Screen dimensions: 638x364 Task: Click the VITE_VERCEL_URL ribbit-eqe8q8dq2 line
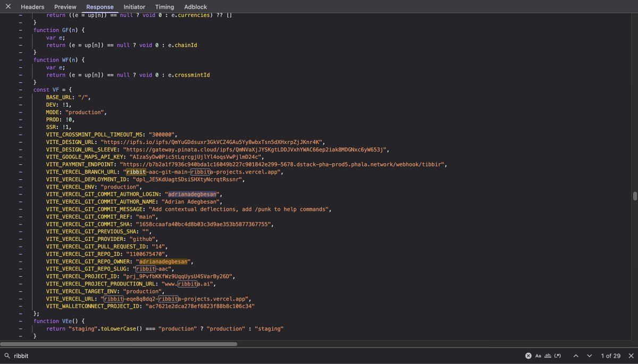[x=148, y=298]
